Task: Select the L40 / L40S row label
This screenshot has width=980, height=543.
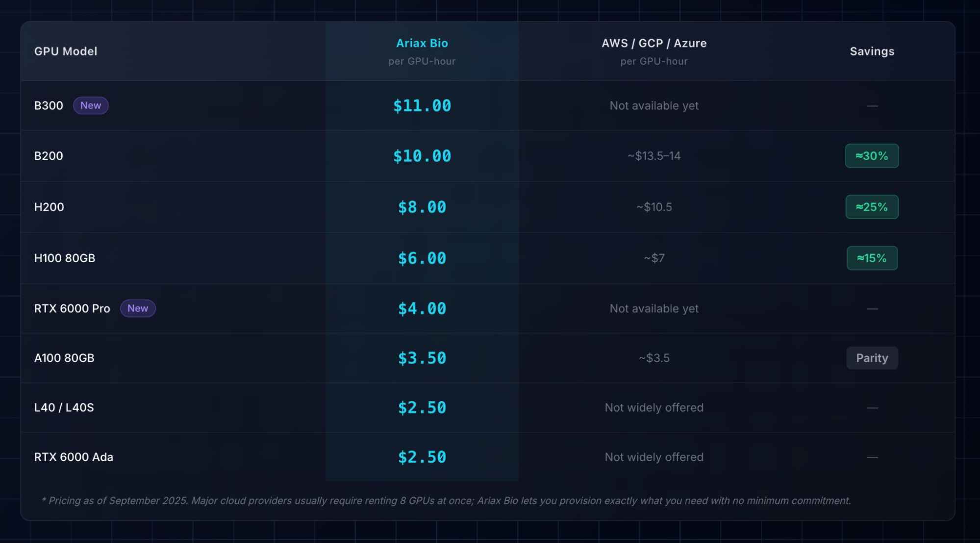Action: click(x=64, y=407)
